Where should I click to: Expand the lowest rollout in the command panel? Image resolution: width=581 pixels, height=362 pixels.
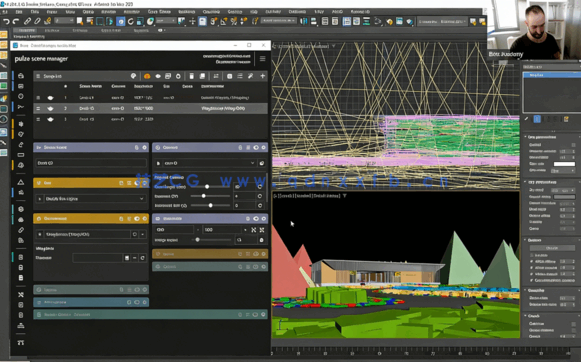pos(525,316)
